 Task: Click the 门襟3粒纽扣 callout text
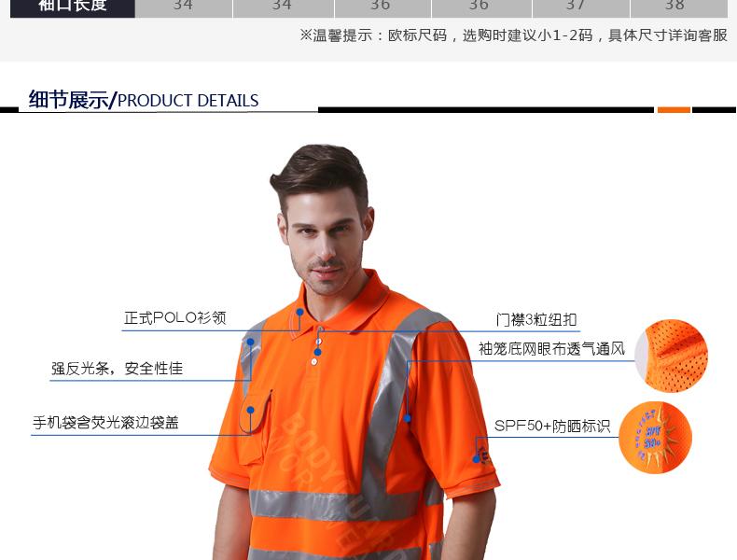536,320
